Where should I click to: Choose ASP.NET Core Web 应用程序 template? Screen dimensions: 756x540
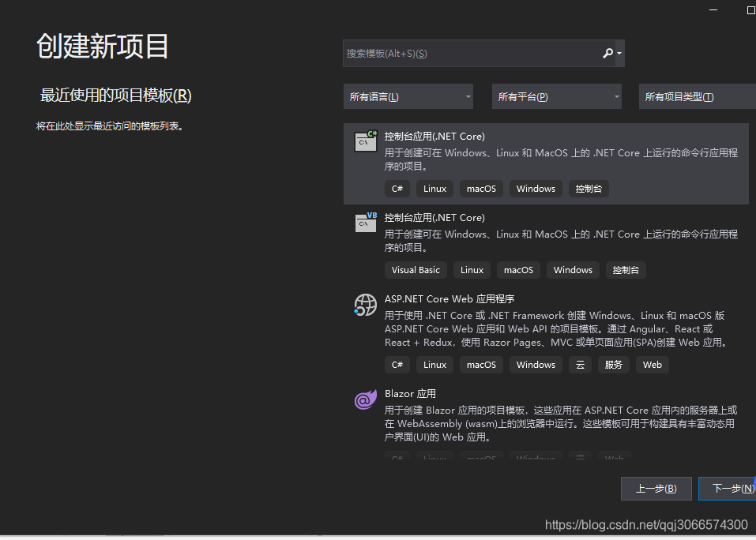449,299
